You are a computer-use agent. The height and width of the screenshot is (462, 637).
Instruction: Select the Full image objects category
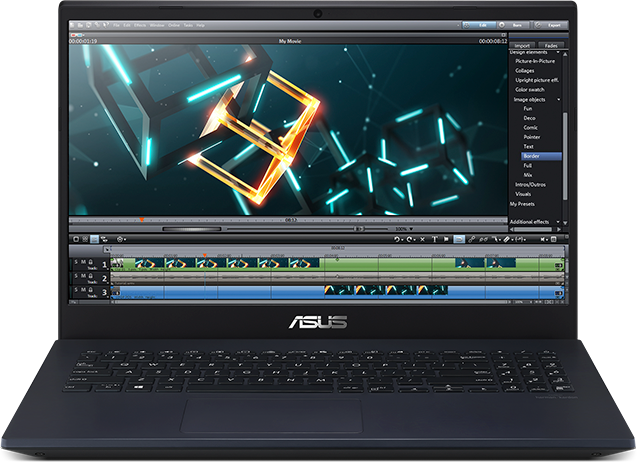pyautogui.click(x=527, y=165)
